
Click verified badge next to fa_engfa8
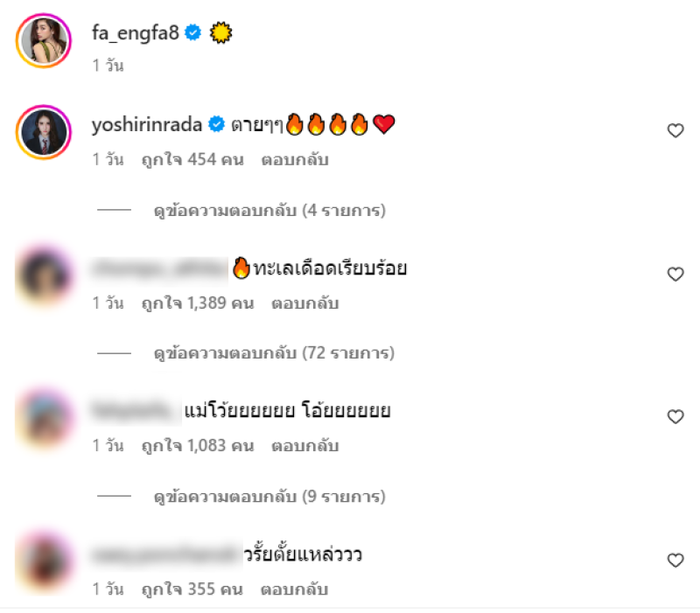192,32
